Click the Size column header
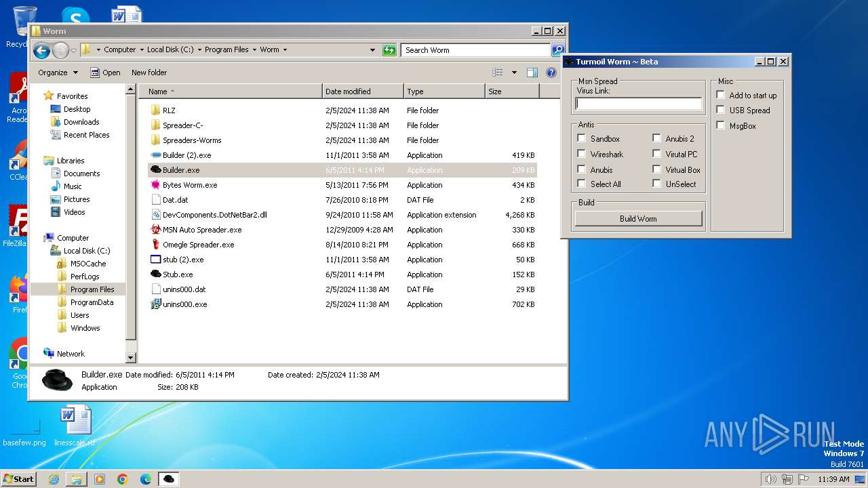Image resolution: width=868 pixels, height=488 pixels. pyautogui.click(x=512, y=91)
